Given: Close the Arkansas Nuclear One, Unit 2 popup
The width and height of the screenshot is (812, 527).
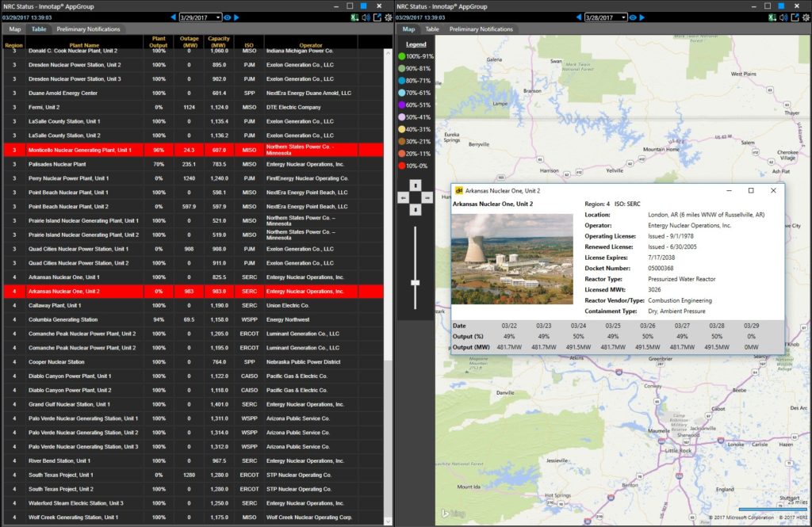Looking at the screenshot, I should coord(773,190).
